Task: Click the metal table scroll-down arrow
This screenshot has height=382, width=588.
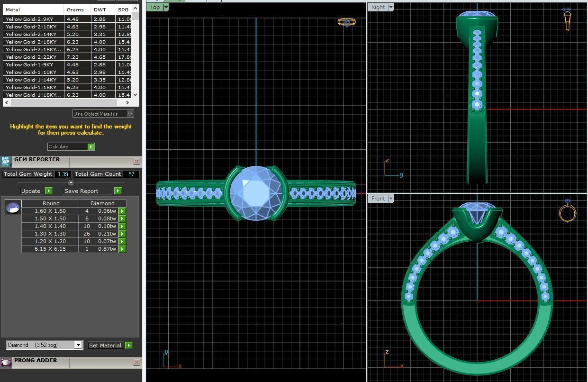Action: [x=136, y=95]
